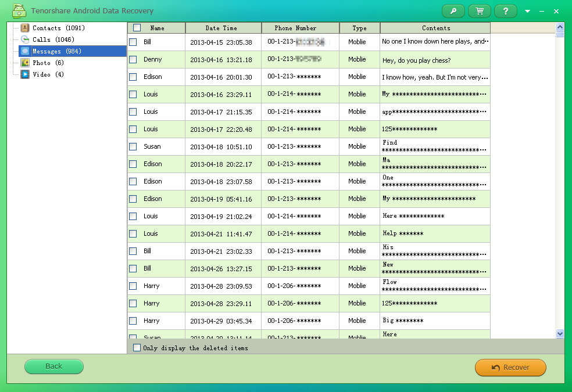Viewport: 572px width, 392px height.
Task: Click the key register icon
Action: 453,11
